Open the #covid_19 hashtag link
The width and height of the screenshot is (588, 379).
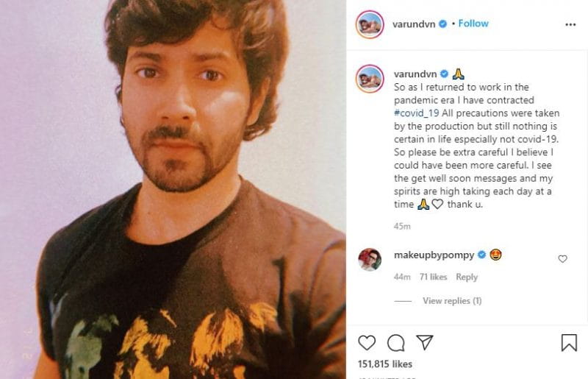416,113
